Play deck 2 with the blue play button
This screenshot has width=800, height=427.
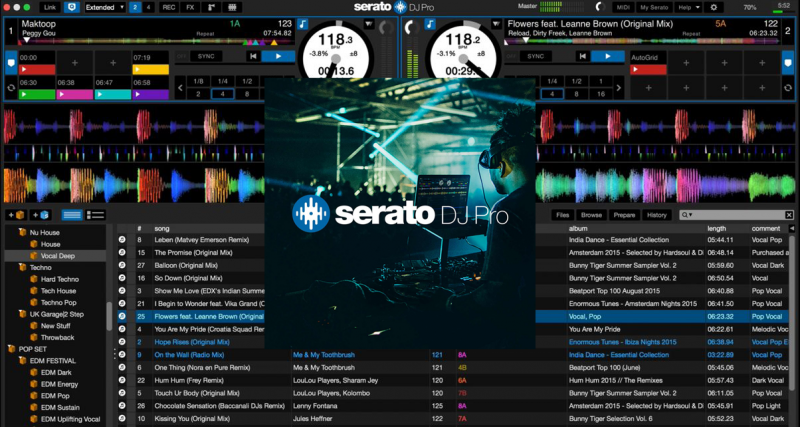pos(608,56)
